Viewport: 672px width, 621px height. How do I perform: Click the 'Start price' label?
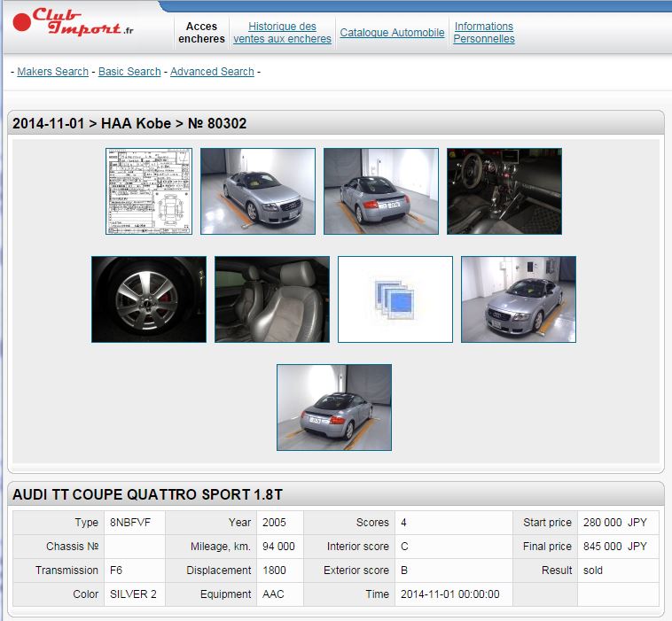547,523
